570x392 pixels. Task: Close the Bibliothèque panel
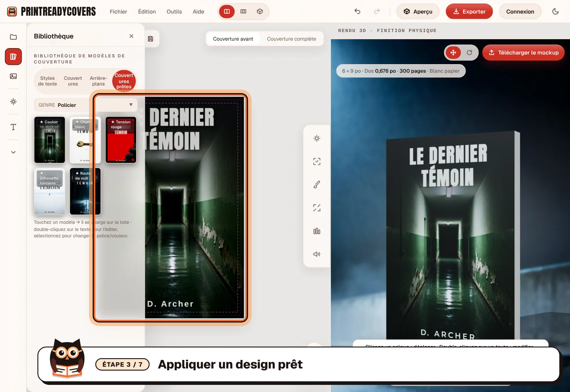pos(131,36)
